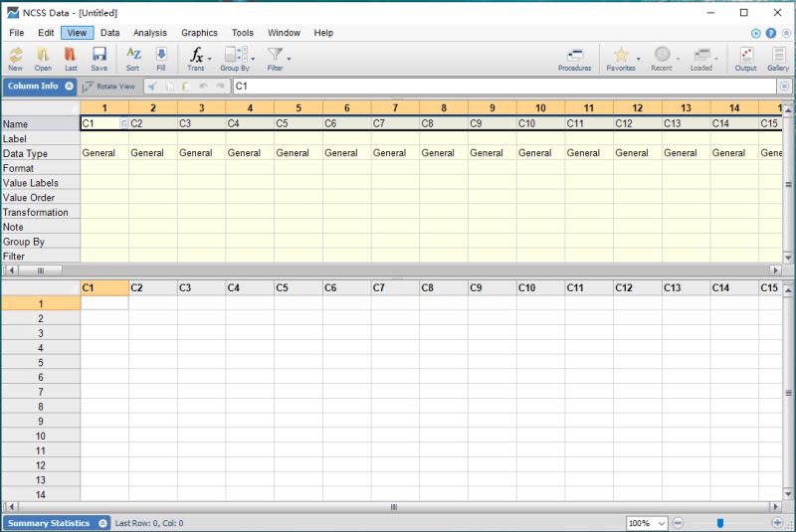Image resolution: width=796 pixels, height=532 pixels.
Task: Click the Copy icon beside scissors
Action: [x=169, y=87]
